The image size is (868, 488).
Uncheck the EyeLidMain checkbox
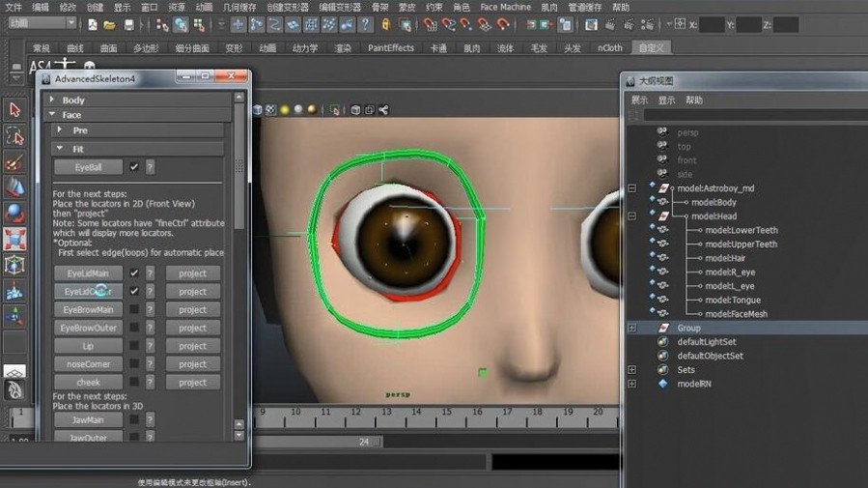(x=134, y=273)
